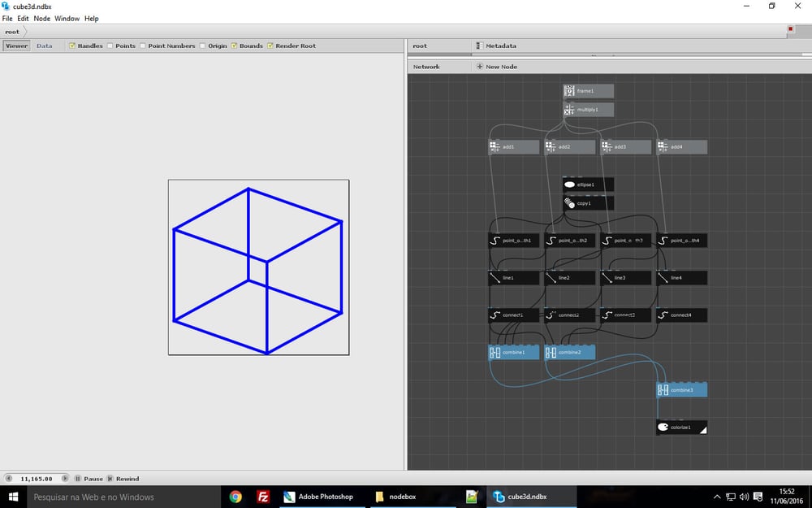
Task: Click the Windows search box
Action: tap(123, 497)
